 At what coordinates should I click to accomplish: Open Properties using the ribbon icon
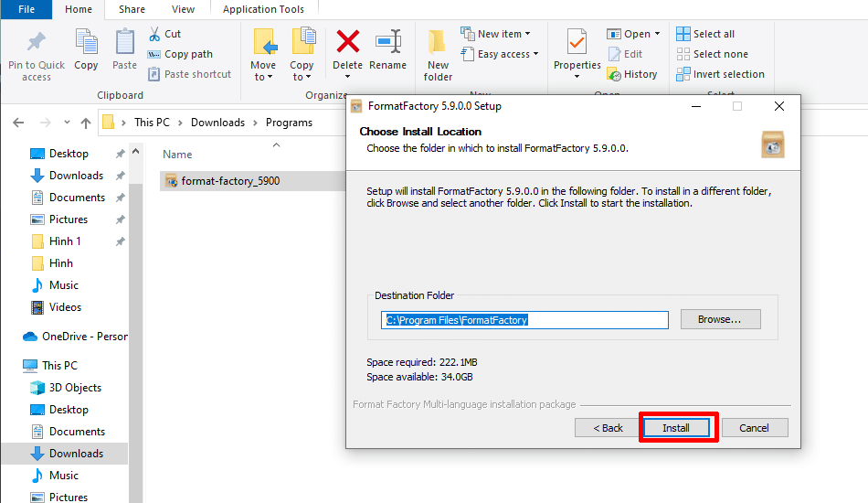pyautogui.click(x=577, y=43)
